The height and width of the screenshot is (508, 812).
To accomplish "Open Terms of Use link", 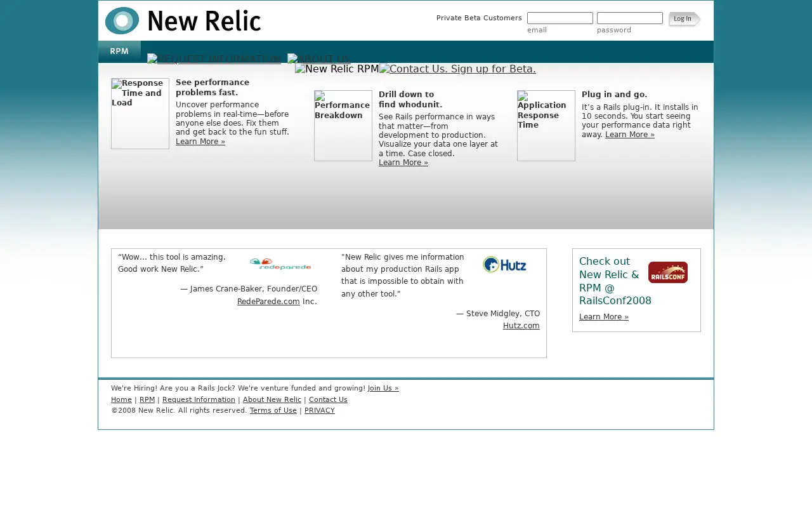I will (273, 410).
